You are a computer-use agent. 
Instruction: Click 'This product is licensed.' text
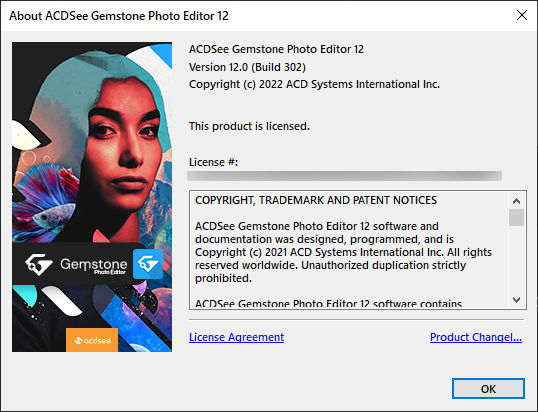click(x=249, y=126)
